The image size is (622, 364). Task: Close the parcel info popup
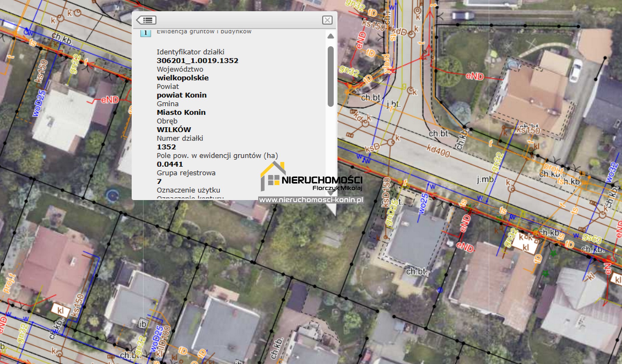click(x=327, y=20)
